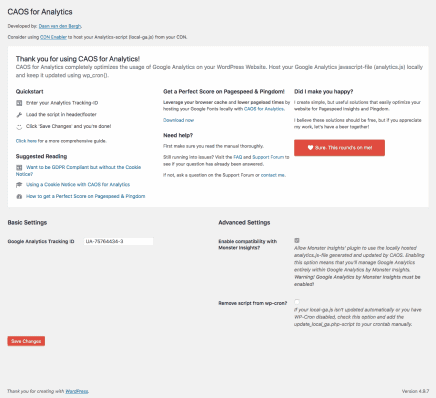Click the wrench icon beside Load the script

[x=19, y=115]
